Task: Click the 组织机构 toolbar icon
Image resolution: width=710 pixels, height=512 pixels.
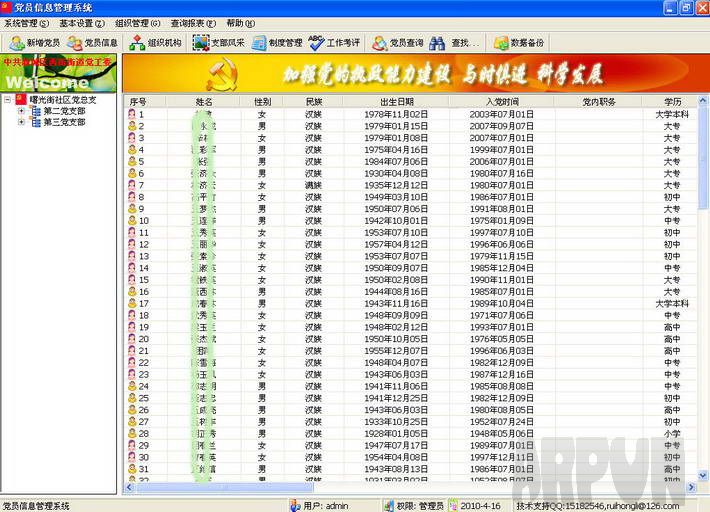Action: tap(156, 43)
